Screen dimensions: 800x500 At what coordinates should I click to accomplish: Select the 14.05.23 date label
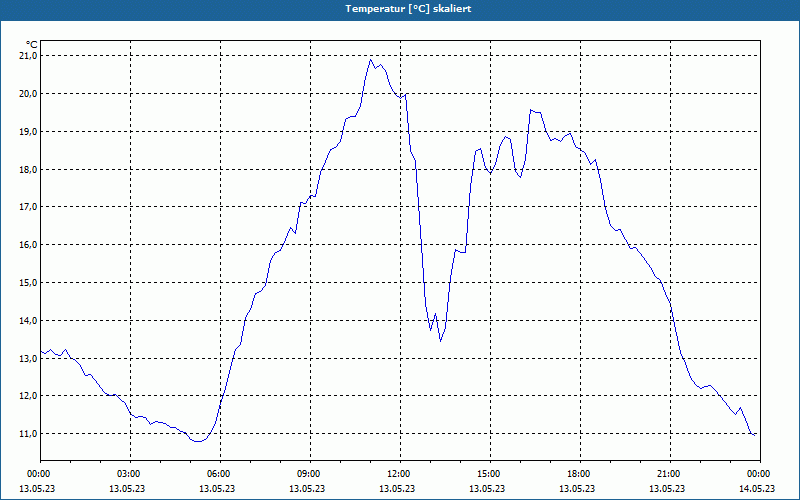pos(757,489)
